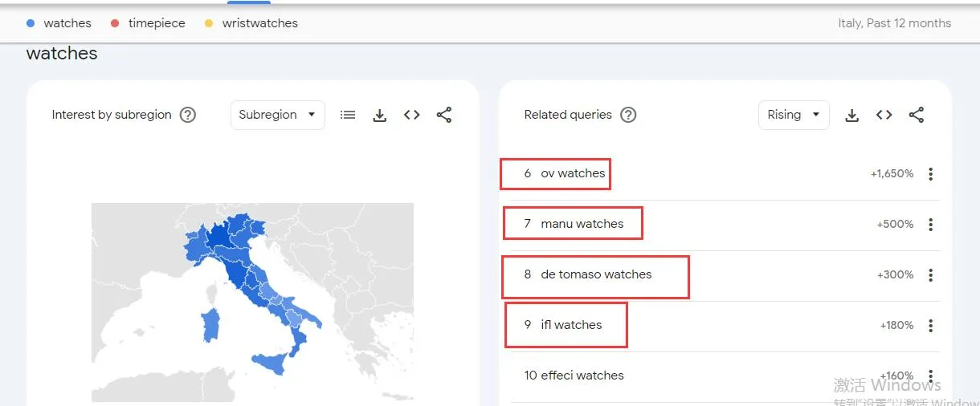Download related queries data as CSV

(852, 115)
